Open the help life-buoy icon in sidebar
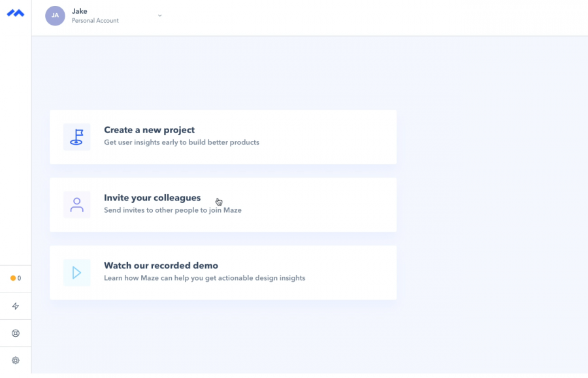Screen dimensions: 588x378 pos(15,333)
